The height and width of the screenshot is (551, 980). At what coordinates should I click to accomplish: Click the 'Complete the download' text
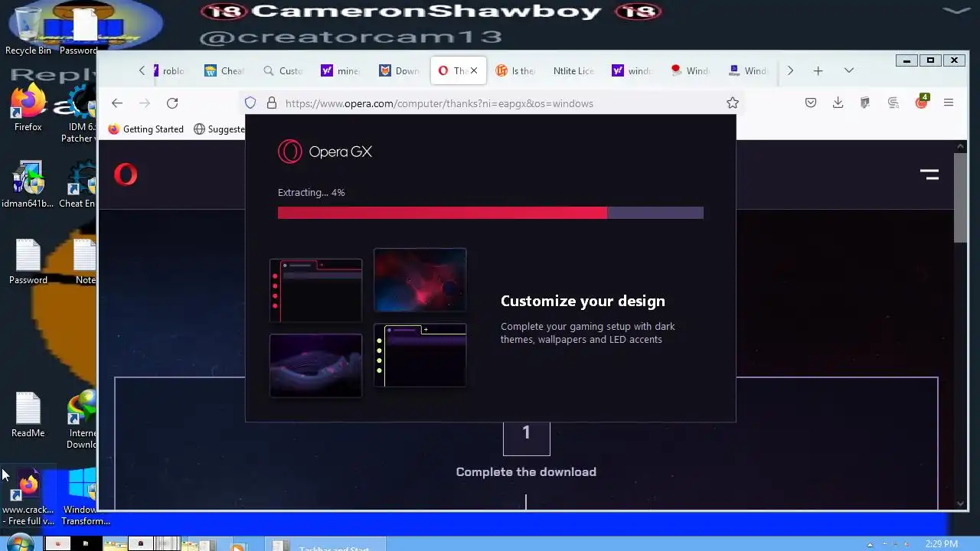tap(526, 472)
